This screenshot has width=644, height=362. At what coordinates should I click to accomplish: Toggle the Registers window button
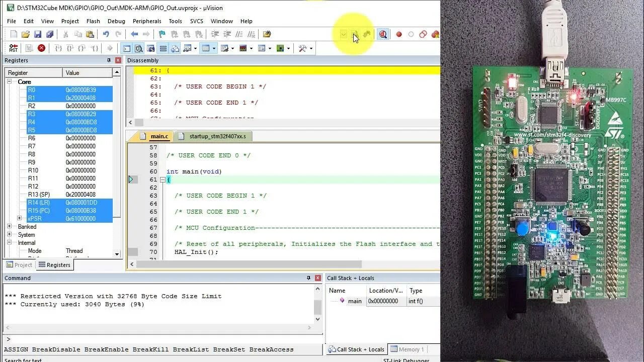[163, 48]
